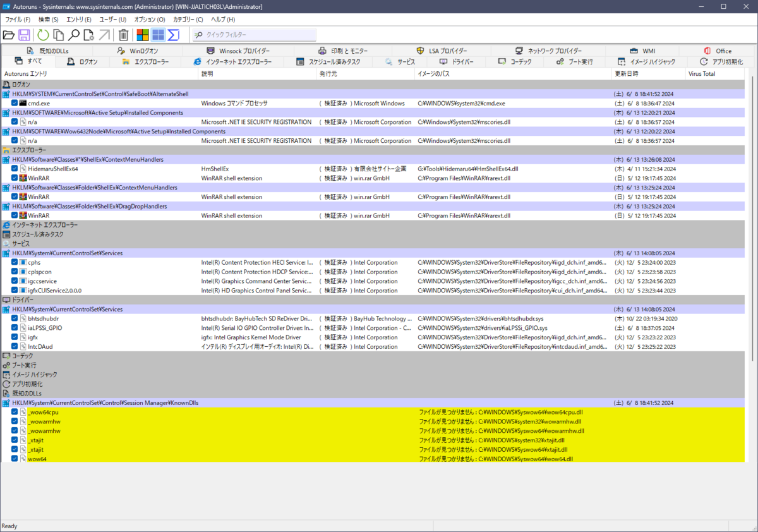This screenshot has height=532, width=758.
Task: Switch to the 既知のDLLs tab
Action: 47,51
